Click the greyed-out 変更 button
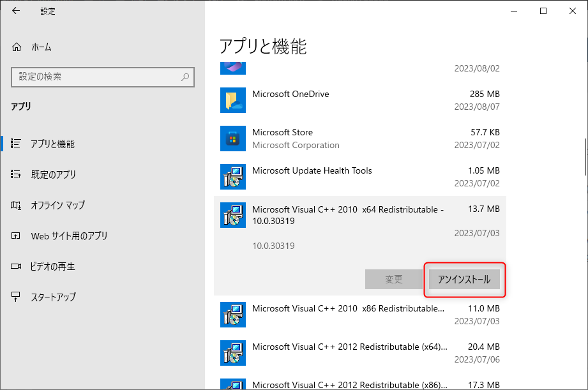 (394, 280)
